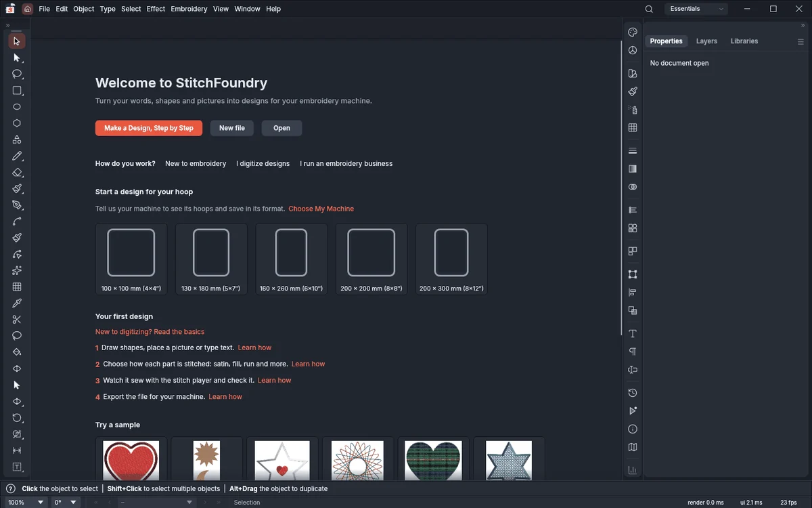Viewport: 812px width, 508px height.
Task: Open the spirograph circle sample design
Action: [x=358, y=459]
